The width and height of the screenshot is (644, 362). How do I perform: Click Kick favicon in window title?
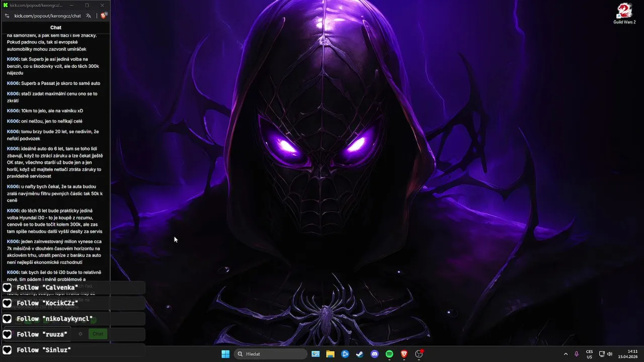pyautogui.click(x=6, y=5)
